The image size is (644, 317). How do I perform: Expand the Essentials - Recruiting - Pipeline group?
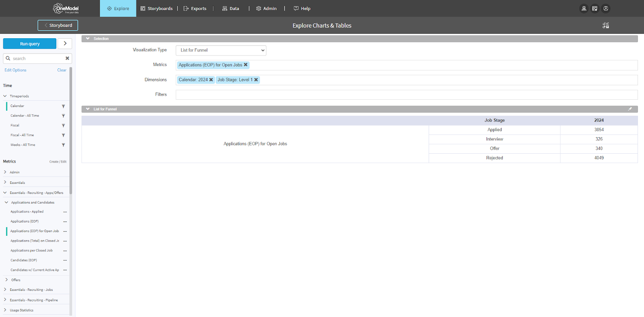5,300
